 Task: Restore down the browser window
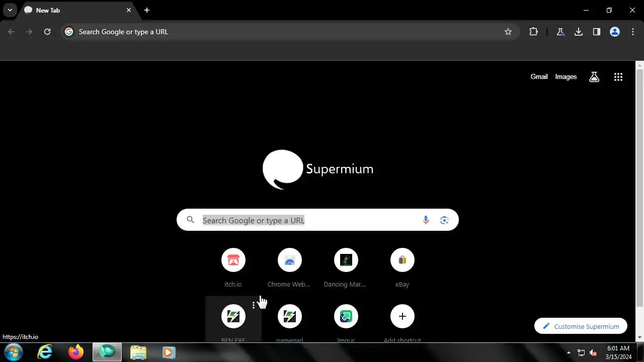point(609,10)
